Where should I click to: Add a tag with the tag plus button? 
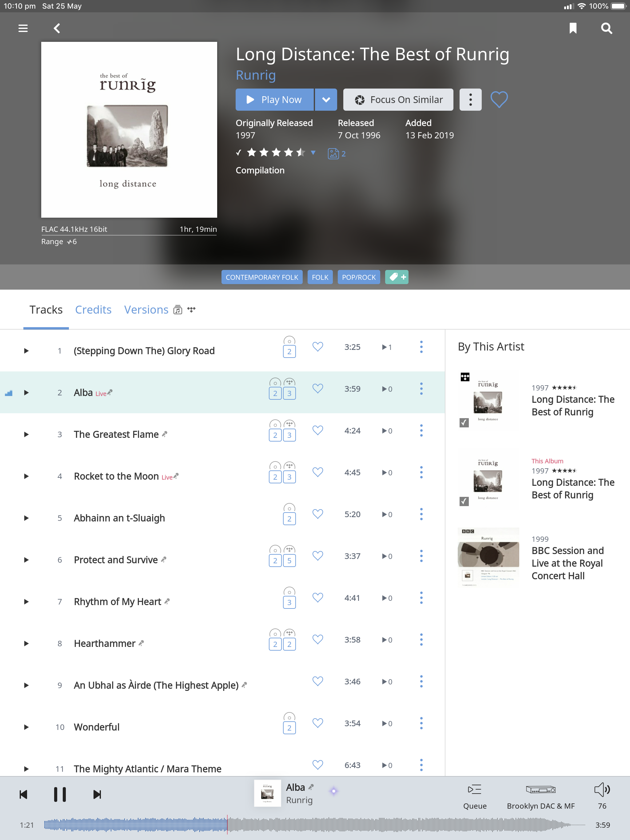pyautogui.click(x=397, y=277)
